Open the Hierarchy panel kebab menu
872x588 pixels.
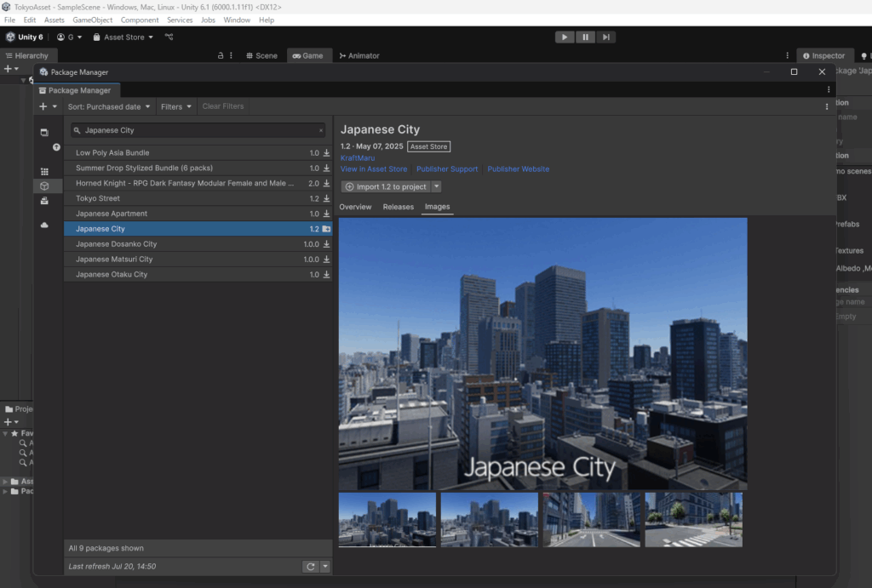(x=231, y=55)
